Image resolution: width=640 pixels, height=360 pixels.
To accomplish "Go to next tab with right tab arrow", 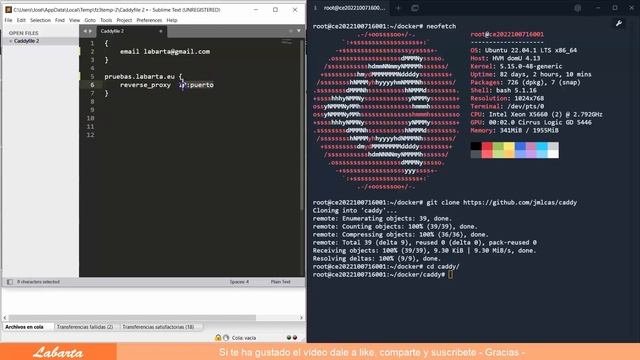I will coord(90,31).
